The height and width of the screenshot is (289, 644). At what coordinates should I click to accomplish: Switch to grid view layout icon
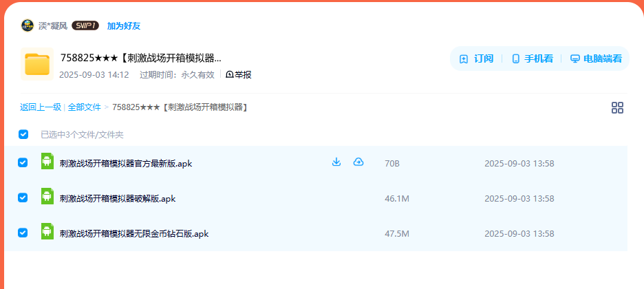pos(617,108)
